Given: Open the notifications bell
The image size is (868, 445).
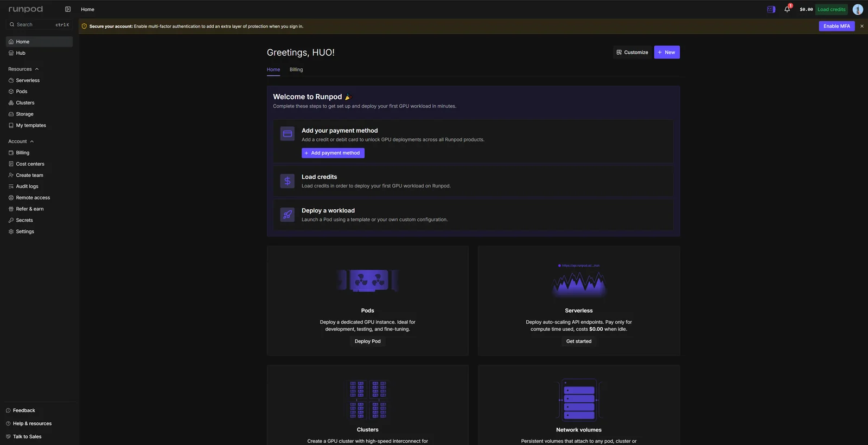Looking at the screenshot, I should pyautogui.click(x=787, y=9).
